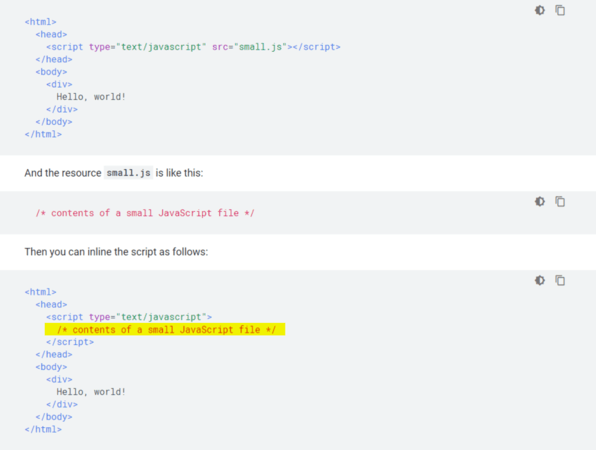This screenshot has width=596, height=450.
Task: Click the text 'And the resource'
Action: pyautogui.click(x=63, y=173)
